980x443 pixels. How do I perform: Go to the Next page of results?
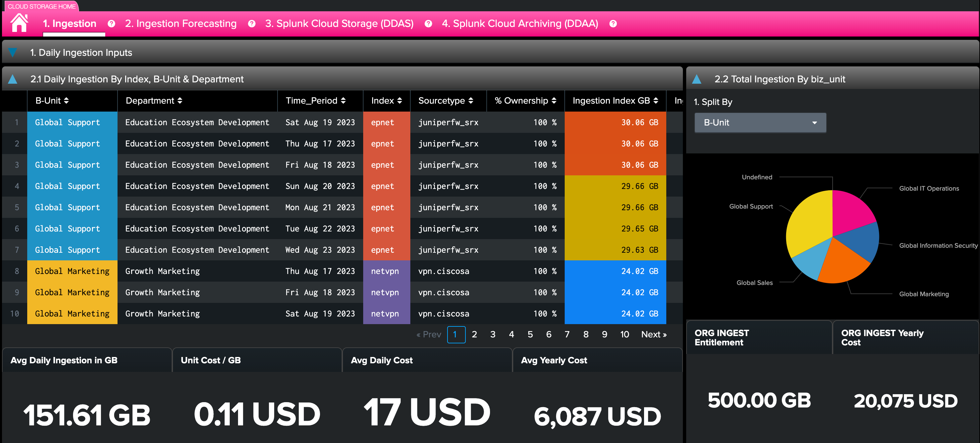tap(654, 334)
